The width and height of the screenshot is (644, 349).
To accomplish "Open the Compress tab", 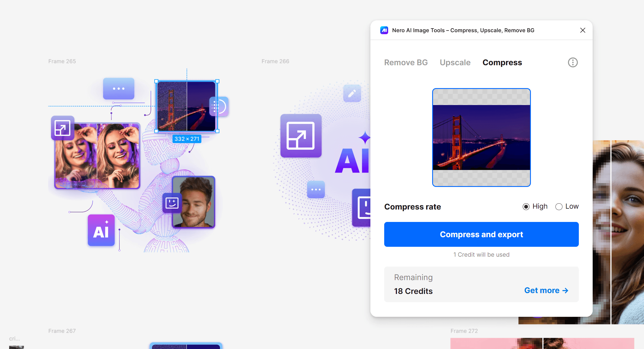I will (x=502, y=62).
